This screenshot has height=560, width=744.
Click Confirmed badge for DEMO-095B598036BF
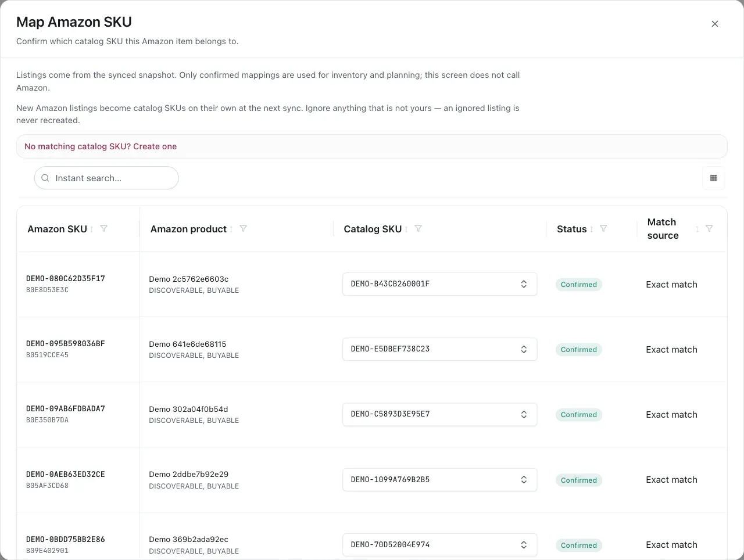579,350
